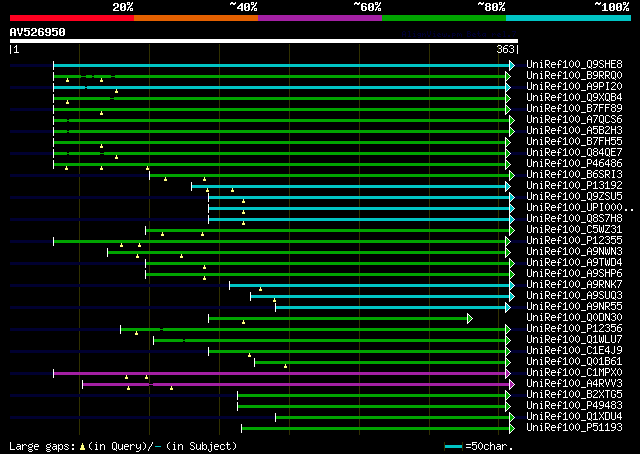Click the purple arrowhead ending A4RVV3 alignment

(512, 385)
